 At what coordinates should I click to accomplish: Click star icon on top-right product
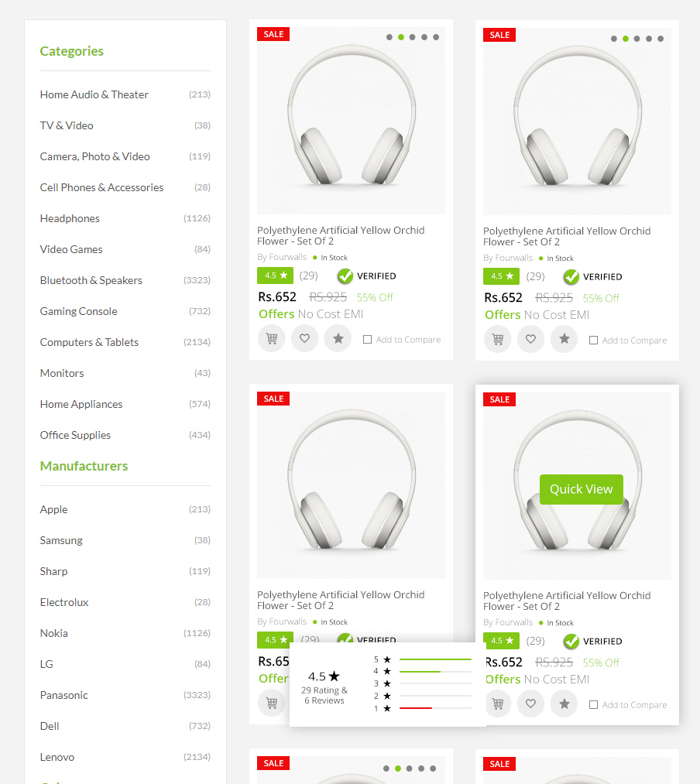point(564,340)
